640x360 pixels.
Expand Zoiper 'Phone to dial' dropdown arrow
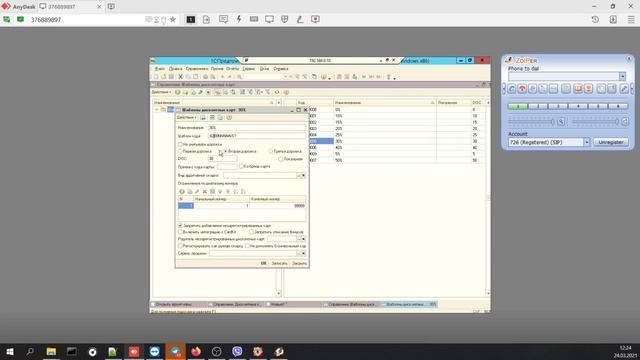point(622,76)
